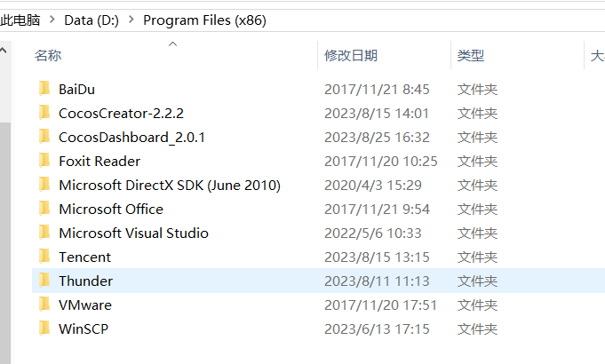This screenshot has width=605, height=364.
Task: Click the Microsoft Office folder icon
Action: [44, 209]
